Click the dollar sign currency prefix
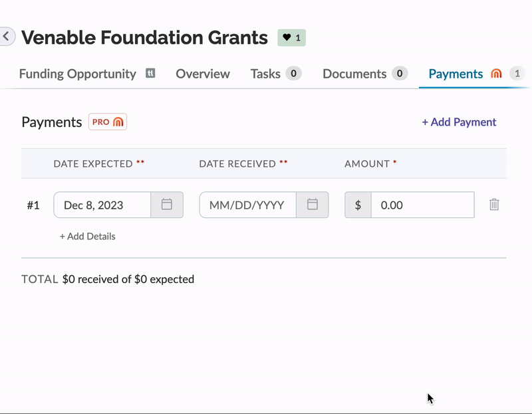The height and width of the screenshot is (414, 532). (x=358, y=205)
